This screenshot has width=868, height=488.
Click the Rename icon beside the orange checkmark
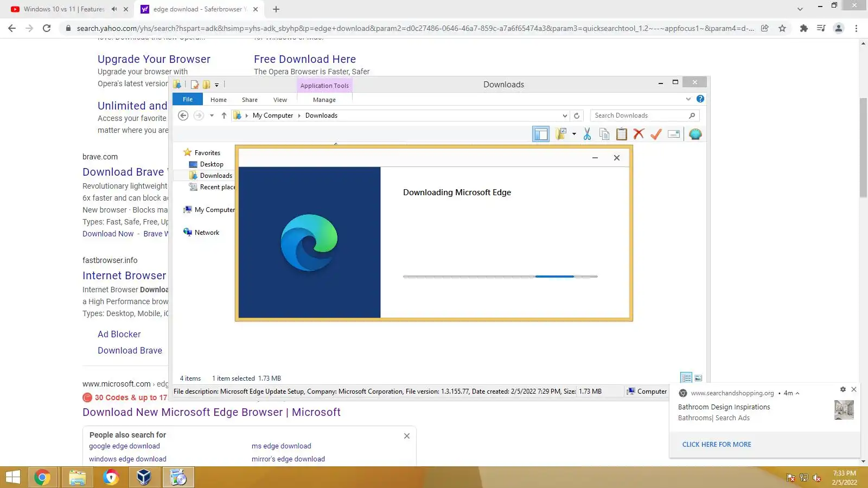674,134
